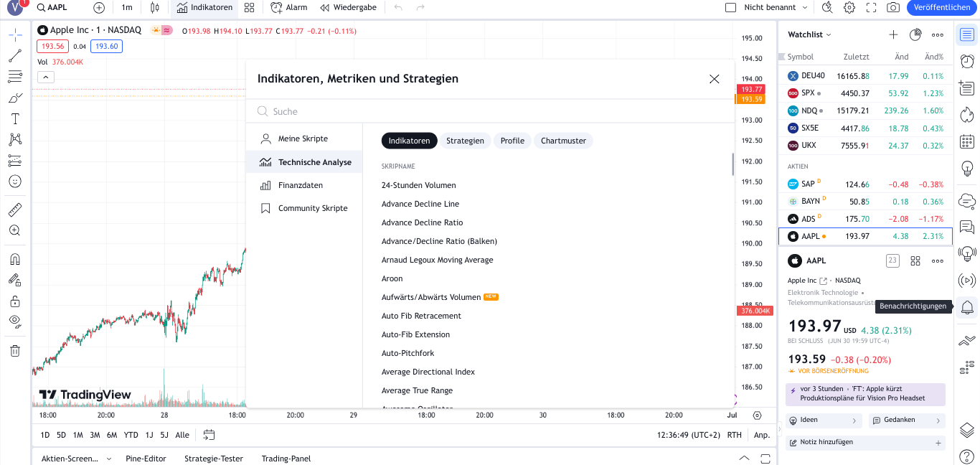
Task: Click the Veröffentlichen button
Action: 941,7
